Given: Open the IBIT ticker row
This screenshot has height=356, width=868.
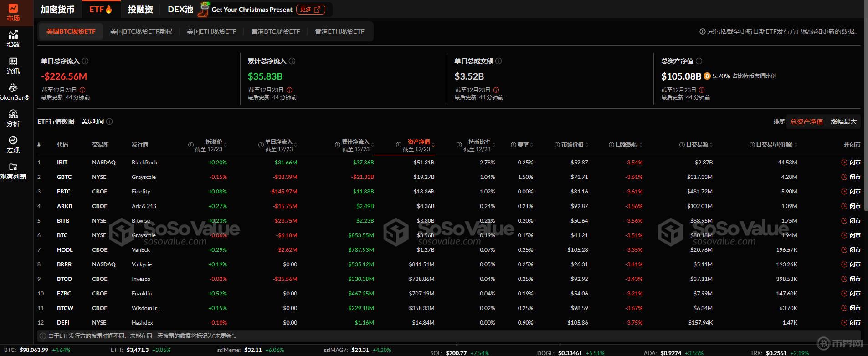Looking at the screenshot, I should coord(62,163).
